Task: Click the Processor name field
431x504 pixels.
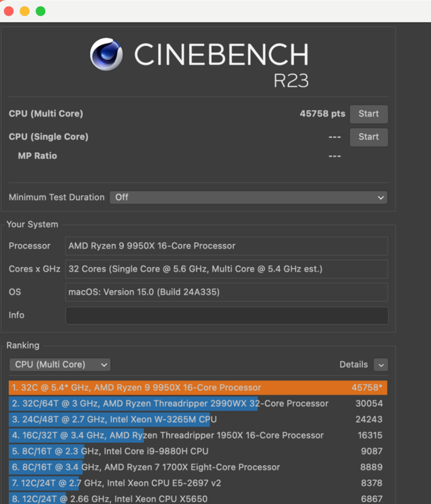Action: click(227, 246)
